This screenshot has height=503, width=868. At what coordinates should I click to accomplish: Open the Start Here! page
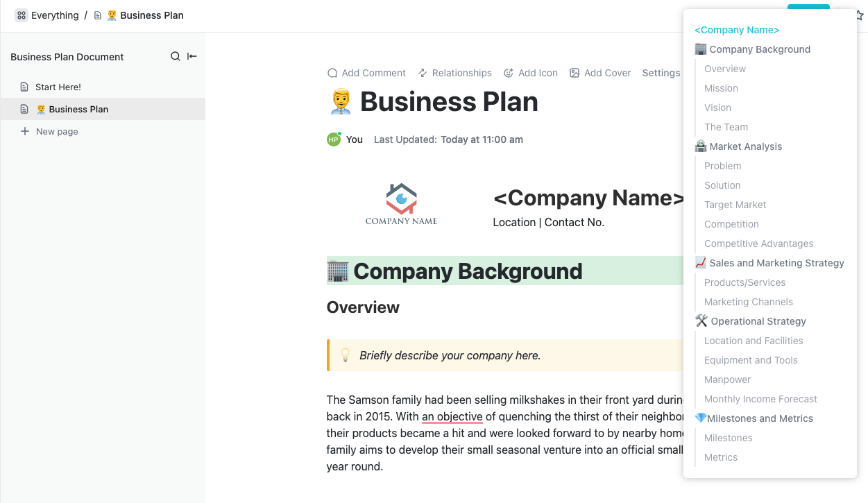tap(58, 87)
